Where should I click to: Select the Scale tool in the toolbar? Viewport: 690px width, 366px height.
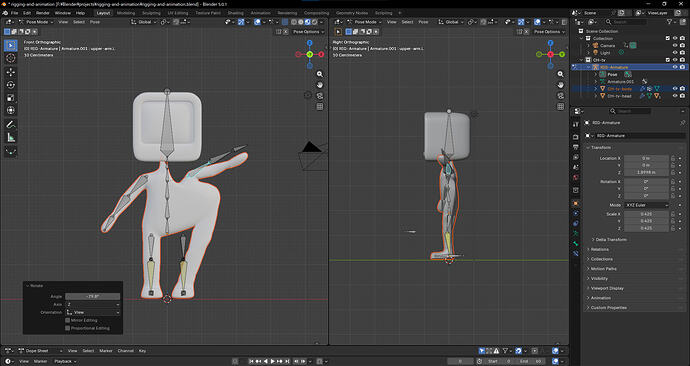[x=11, y=98]
